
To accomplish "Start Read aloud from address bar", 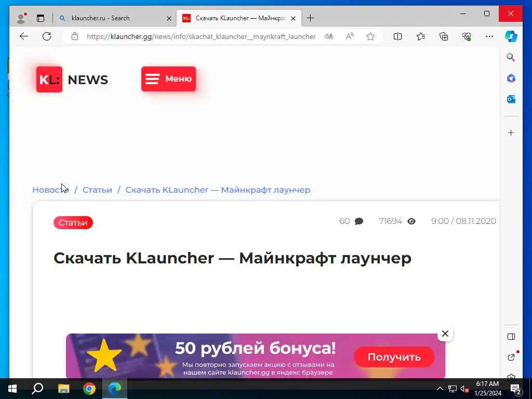I will [350, 36].
